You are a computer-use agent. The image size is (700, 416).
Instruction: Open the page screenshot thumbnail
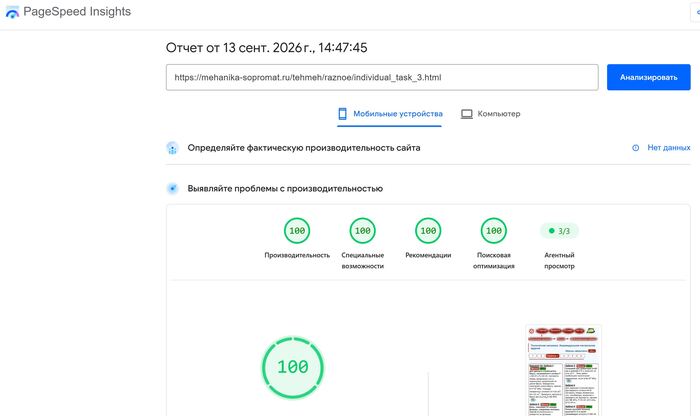pyautogui.click(x=564, y=370)
